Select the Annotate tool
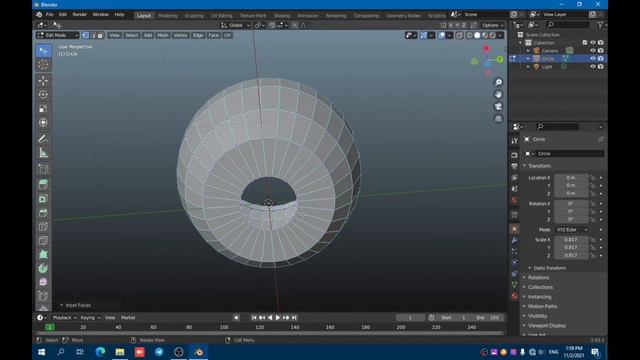 pyautogui.click(x=43, y=139)
